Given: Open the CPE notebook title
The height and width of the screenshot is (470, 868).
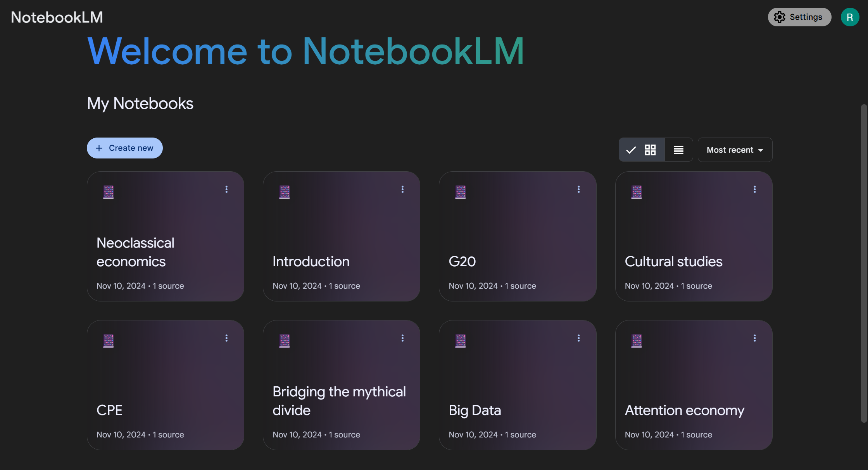Looking at the screenshot, I should 109,410.
